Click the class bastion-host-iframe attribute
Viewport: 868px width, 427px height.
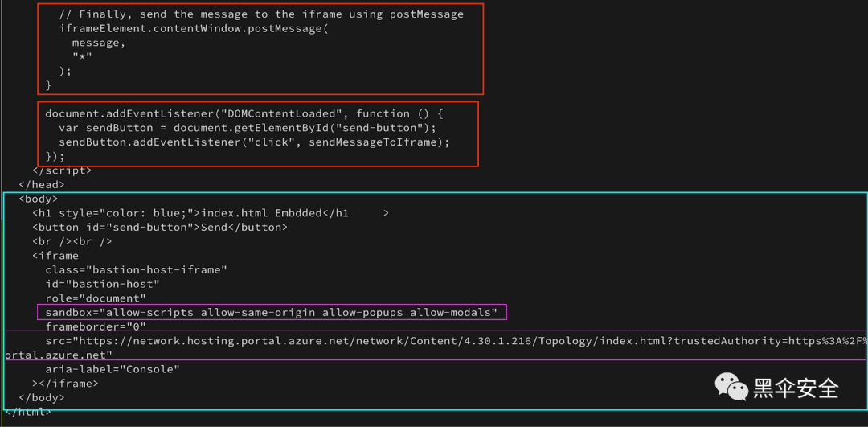(x=136, y=269)
